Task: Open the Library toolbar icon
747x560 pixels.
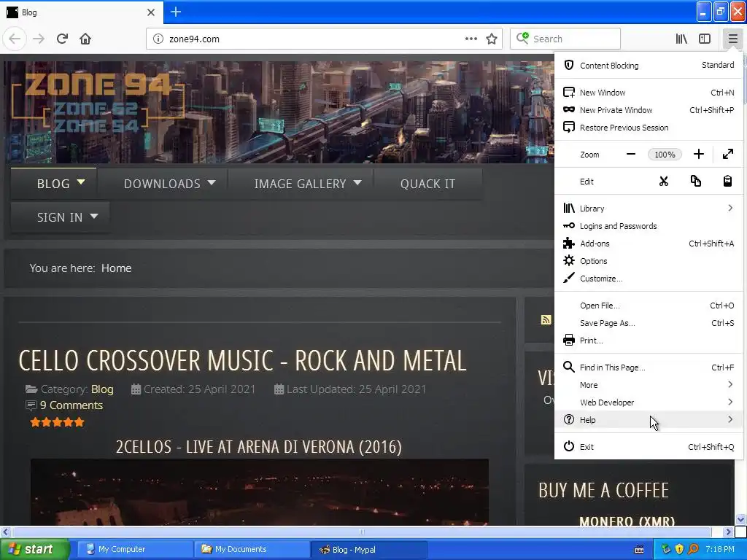Action: coord(681,39)
